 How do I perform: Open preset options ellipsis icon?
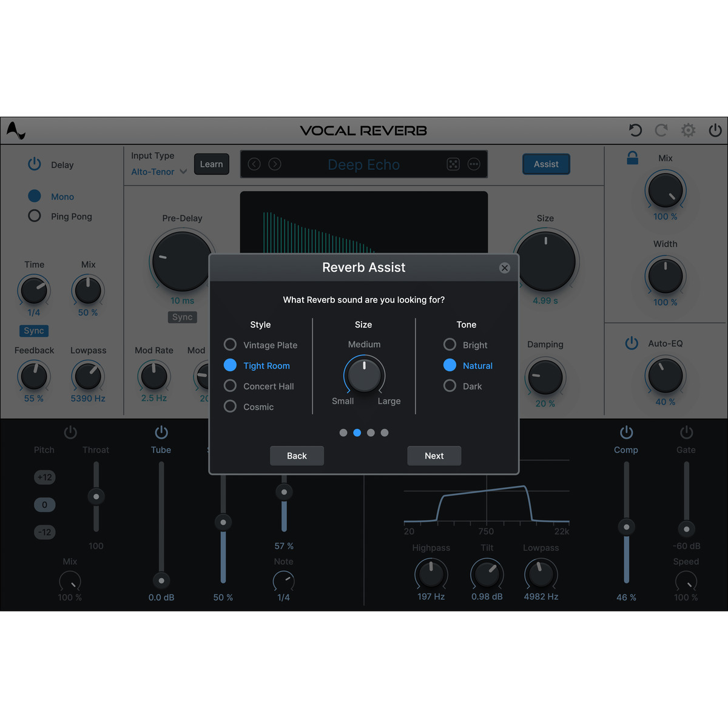tap(474, 164)
